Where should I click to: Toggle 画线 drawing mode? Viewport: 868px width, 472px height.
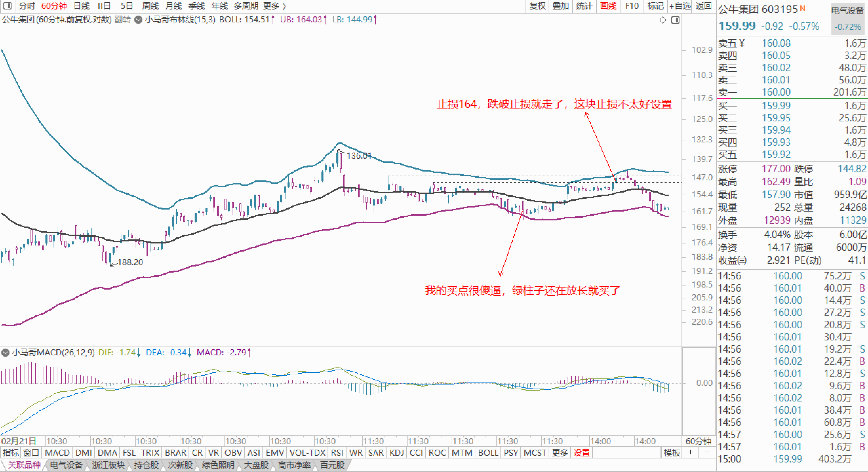[608, 6]
